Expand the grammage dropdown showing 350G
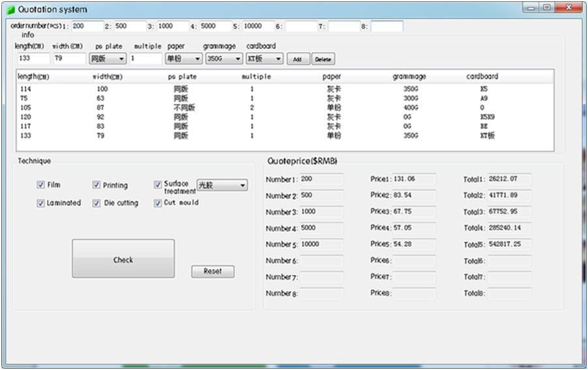 pyautogui.click(x=224, y=59)
